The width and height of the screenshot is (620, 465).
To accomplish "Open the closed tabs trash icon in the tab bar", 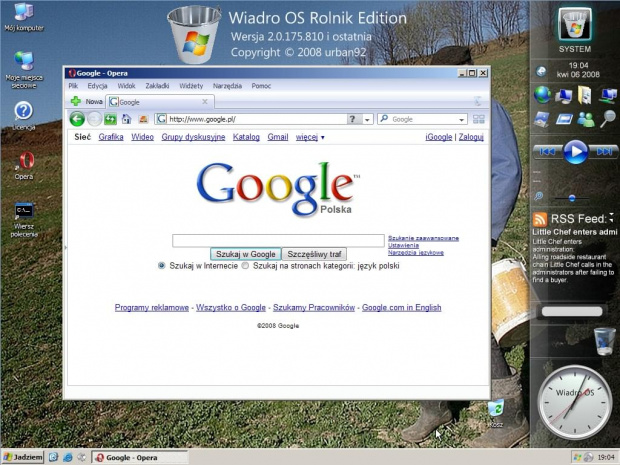I will click(478, 102).
